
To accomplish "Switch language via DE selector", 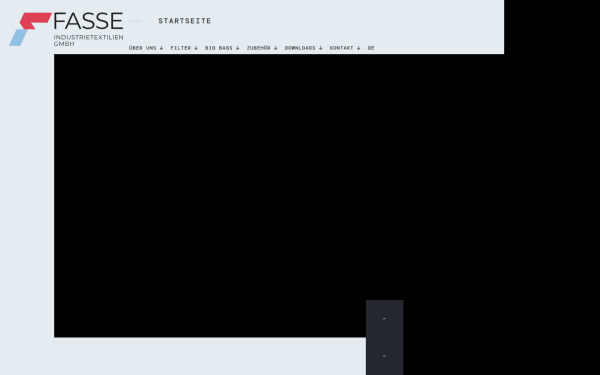I will [x=371, y=48].
